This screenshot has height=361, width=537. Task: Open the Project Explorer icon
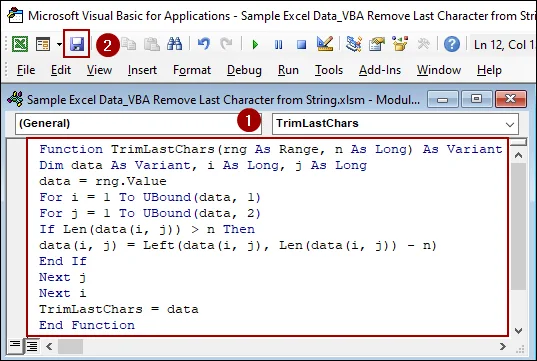pyautogui.click(x=353, y=44)
